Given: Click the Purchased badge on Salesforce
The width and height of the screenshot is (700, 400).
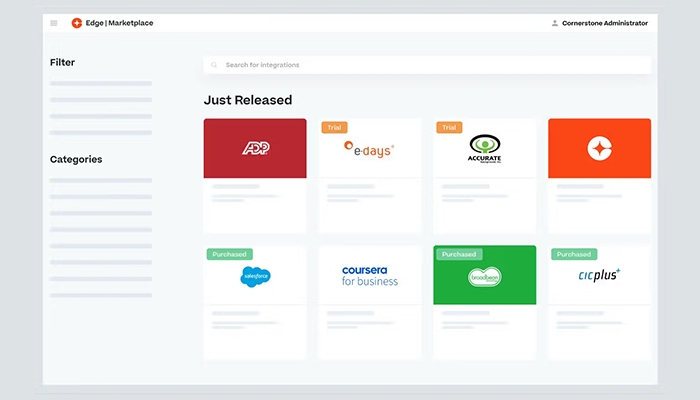Looking at the screenshot, I should 230,254.
